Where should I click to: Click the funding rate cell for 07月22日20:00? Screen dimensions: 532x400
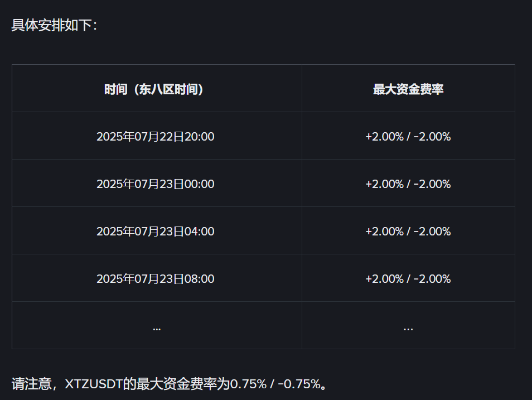[x=408, y=137]
